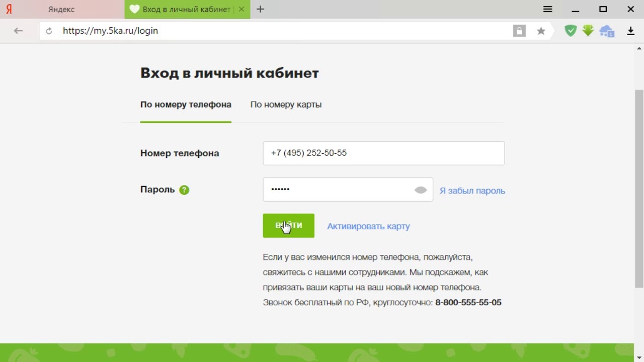Open browser downloads icon
This screenshot has width=644, height=362.
(x=630, y=31)
